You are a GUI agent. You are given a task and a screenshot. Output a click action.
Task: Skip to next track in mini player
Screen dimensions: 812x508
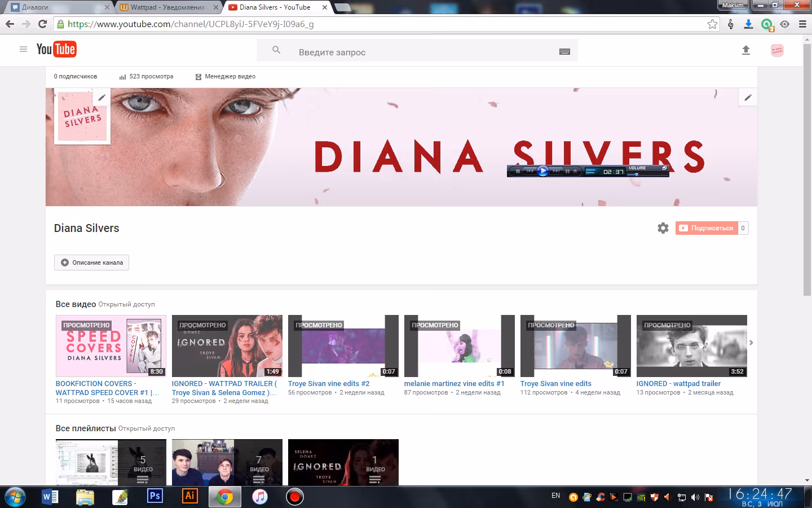[x=556, y=171]
